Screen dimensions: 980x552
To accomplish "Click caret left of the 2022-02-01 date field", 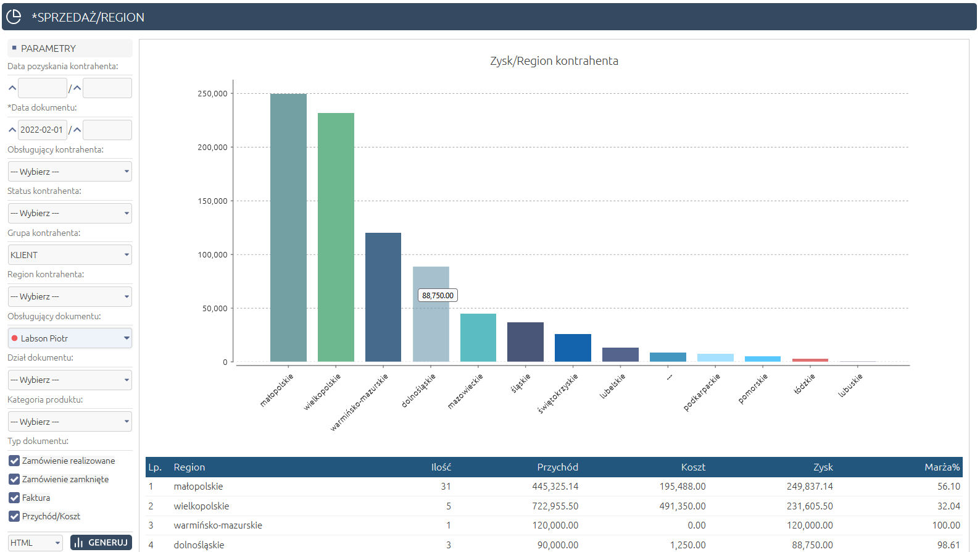I will (12, 130).
